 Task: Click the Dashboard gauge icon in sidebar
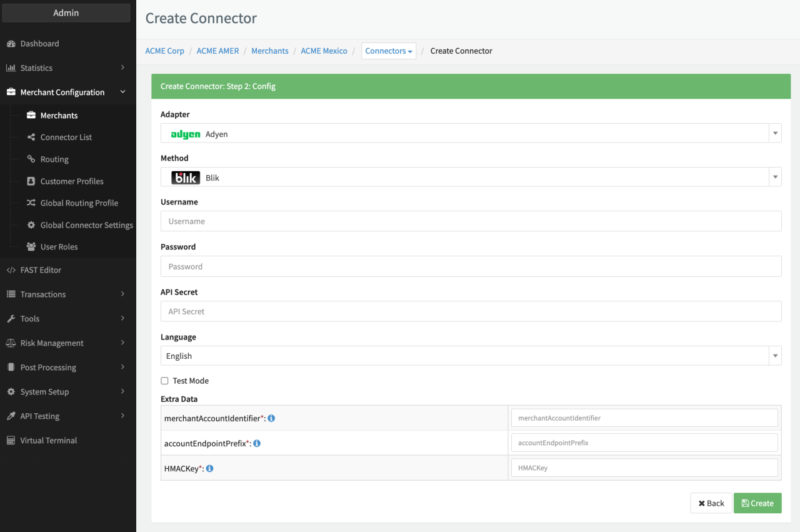11,44
